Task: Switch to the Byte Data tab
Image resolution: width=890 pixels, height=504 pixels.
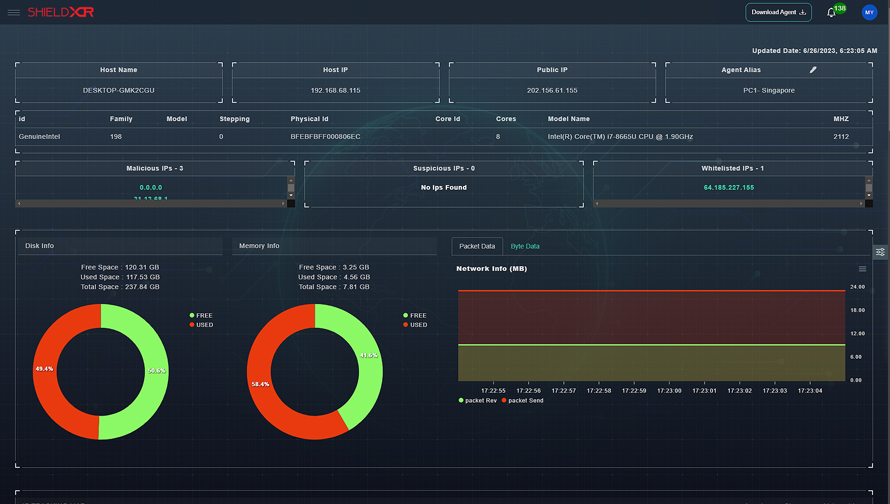Action: pyautogui.click(x=525, y=246)
